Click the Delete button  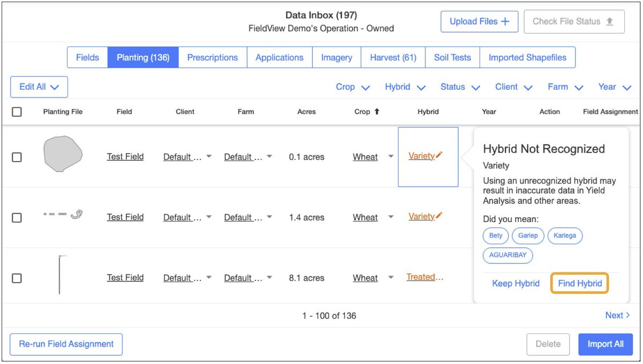[x=548, y=344]
